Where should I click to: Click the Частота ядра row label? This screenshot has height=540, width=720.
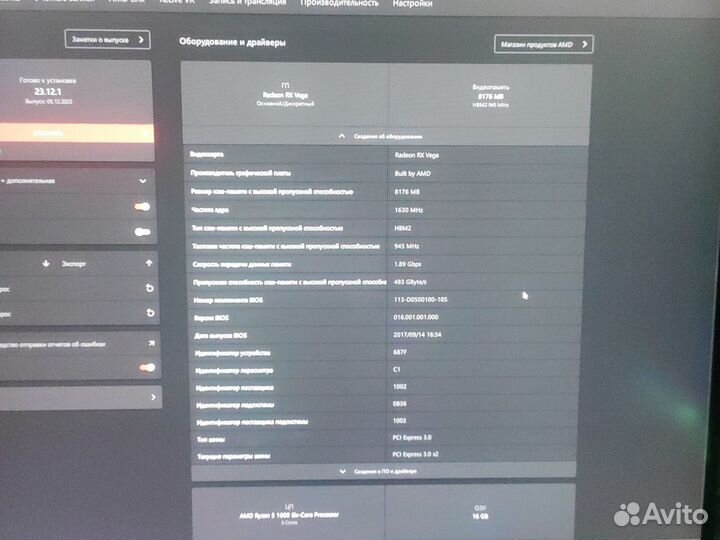[210, 210]
